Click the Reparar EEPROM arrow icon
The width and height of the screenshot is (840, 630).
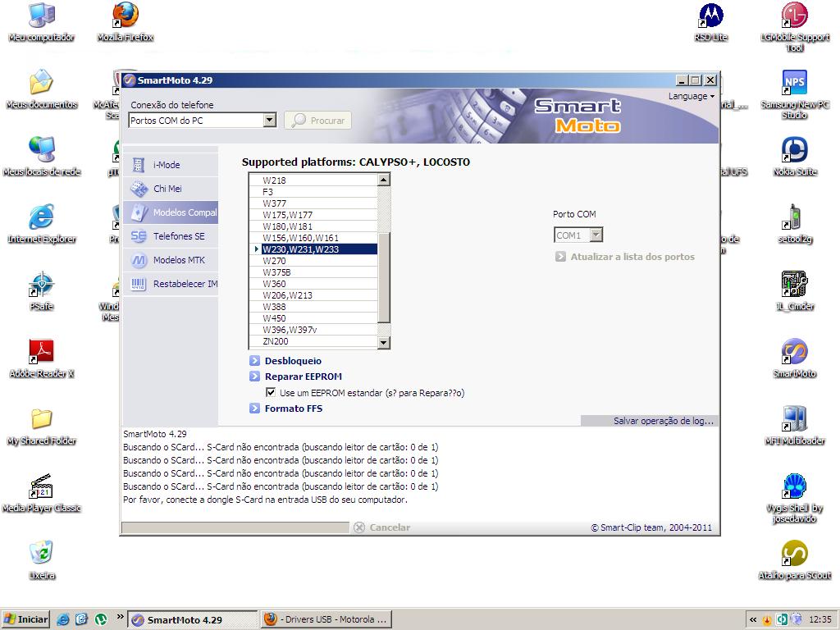[254, 376]
